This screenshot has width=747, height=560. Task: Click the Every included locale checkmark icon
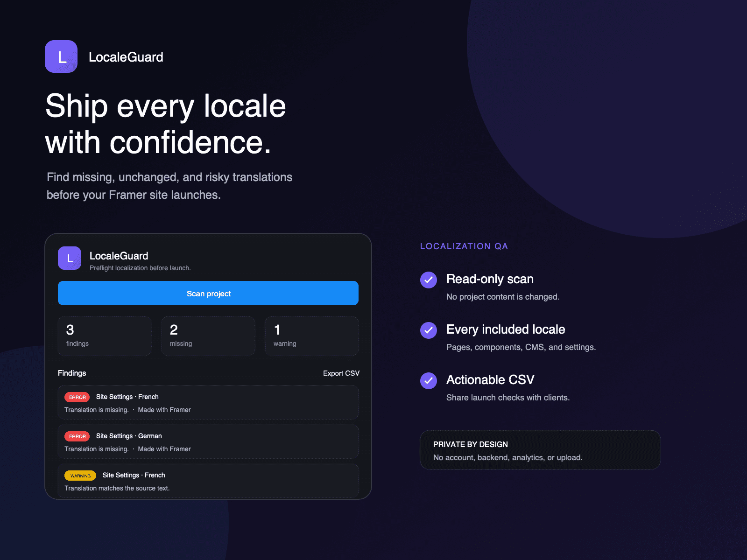429,330
